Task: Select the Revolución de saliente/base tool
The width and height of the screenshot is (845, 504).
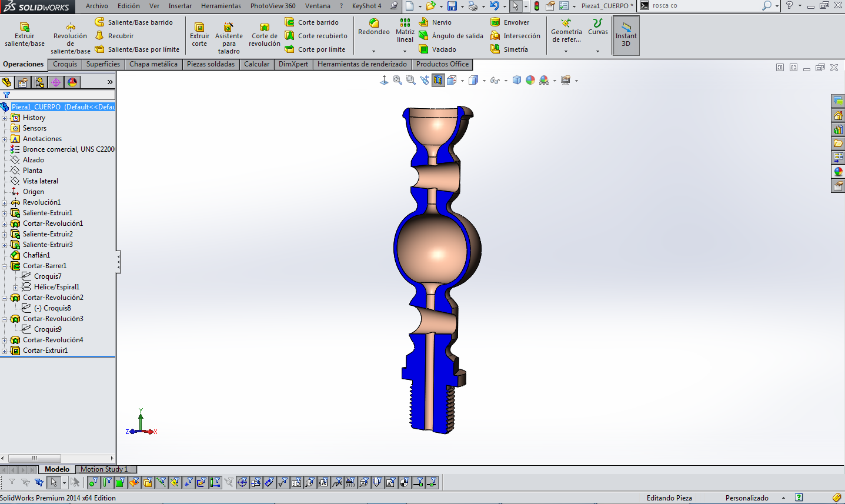Action: (71, 28)
